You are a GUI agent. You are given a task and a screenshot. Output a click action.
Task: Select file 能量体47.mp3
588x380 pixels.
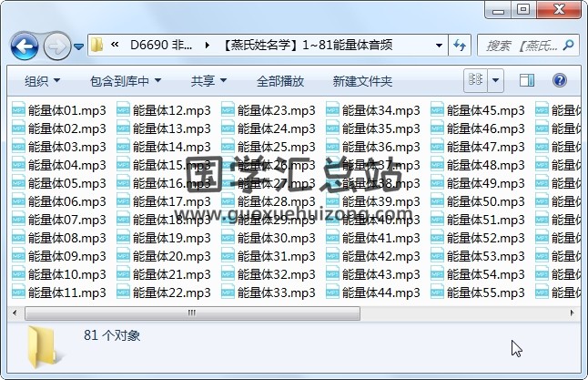(x=477, y=147)
